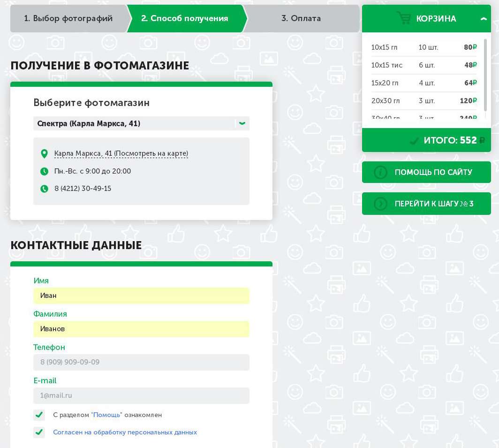Select the cart row '20x30 гл'
499x448 pixels.
click(x=424, y=101)
